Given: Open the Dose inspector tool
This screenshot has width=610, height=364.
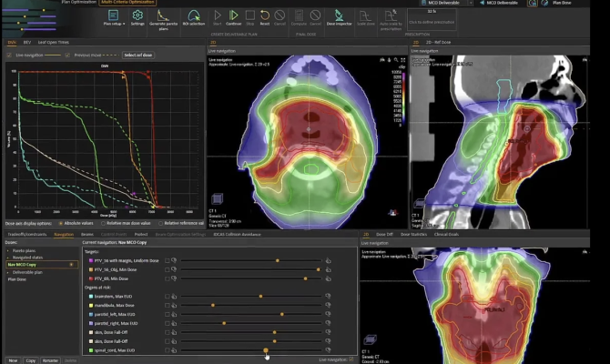Looking at the screenshot, I should click(339, 16).
